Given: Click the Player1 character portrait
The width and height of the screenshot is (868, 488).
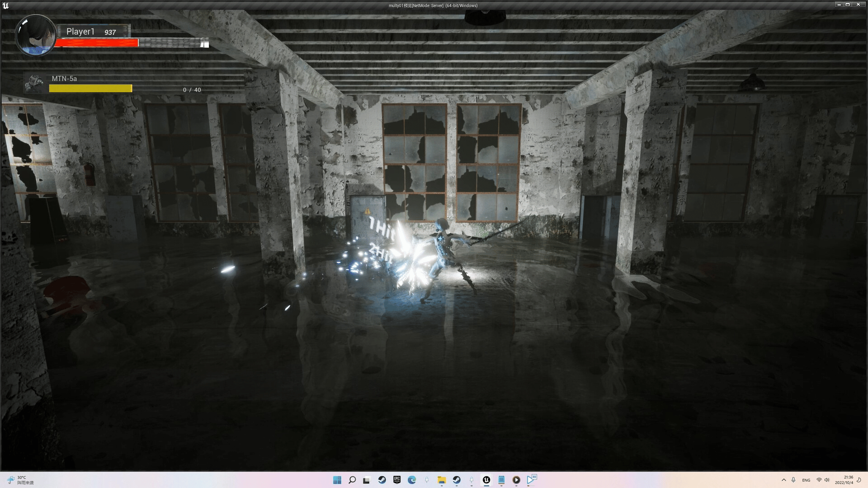Looking at the screenshot, I should [x=35, y=35].
